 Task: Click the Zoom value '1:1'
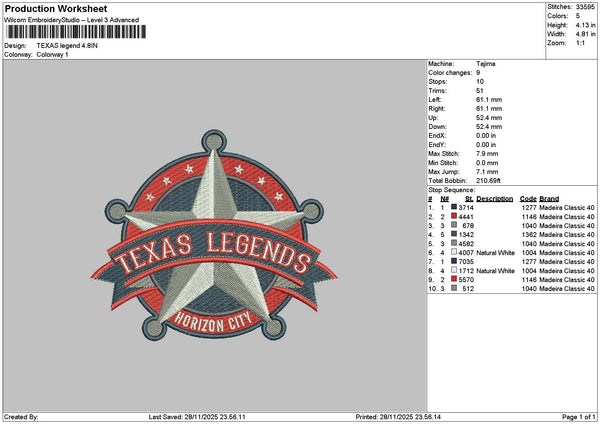pyautogui.click(x=580, y=43)
